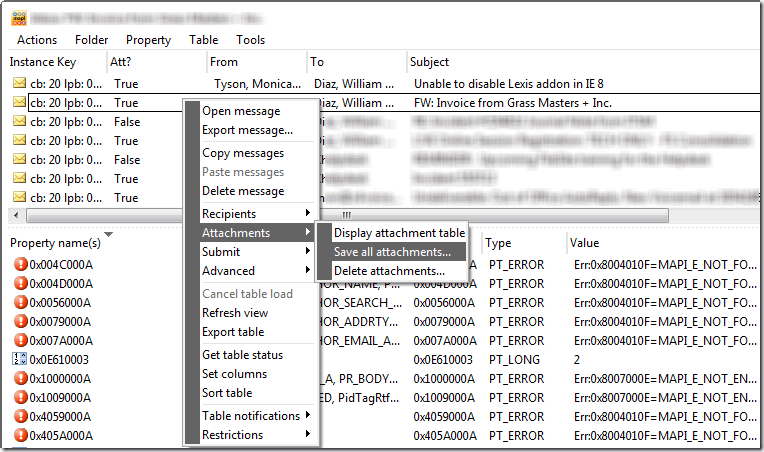Viewport: 764px width, 452px height.
Task: Select Display attachment table
Action: [x=399, y=233]
